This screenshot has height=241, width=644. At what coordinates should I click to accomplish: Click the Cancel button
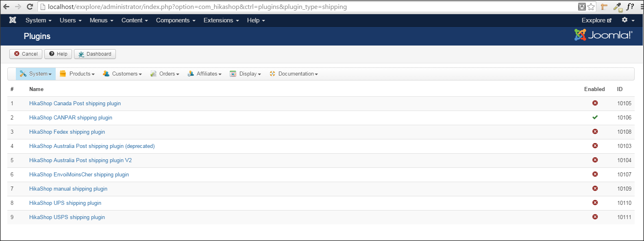[x=26, y=54]
